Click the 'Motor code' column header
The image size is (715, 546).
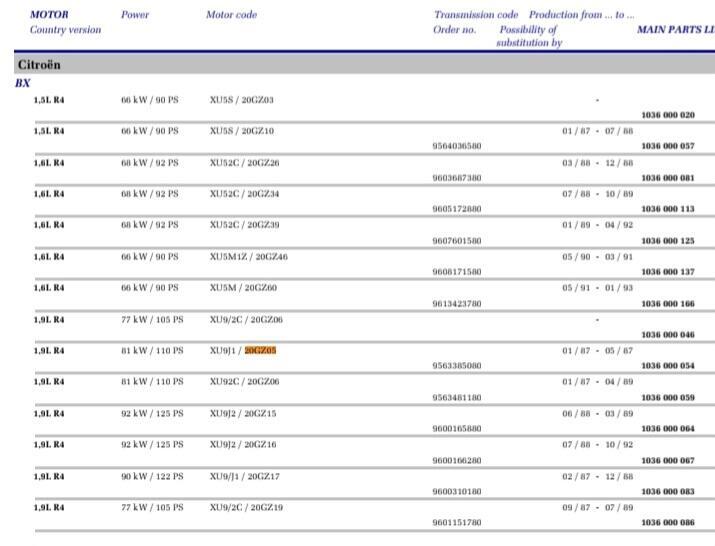coord(231,15)
